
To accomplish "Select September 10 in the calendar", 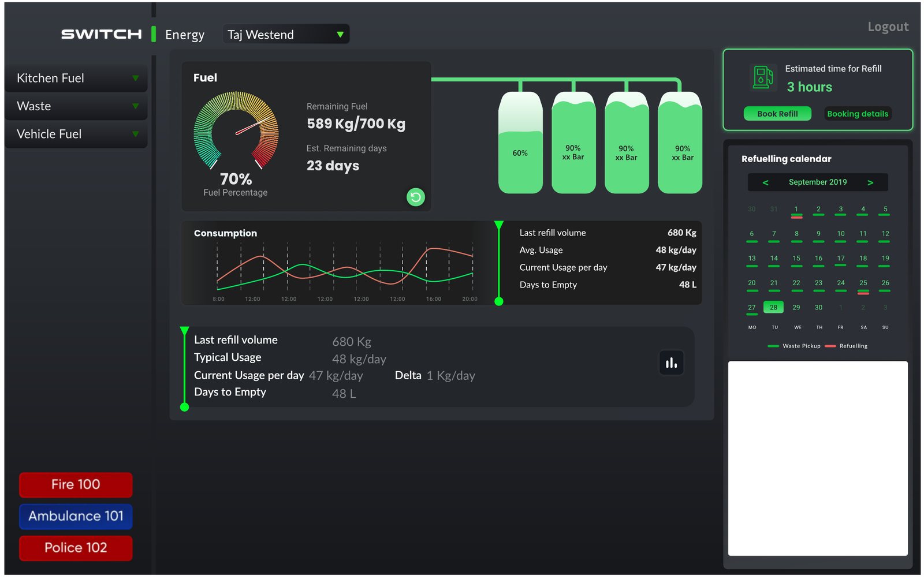I will point(841,236).
